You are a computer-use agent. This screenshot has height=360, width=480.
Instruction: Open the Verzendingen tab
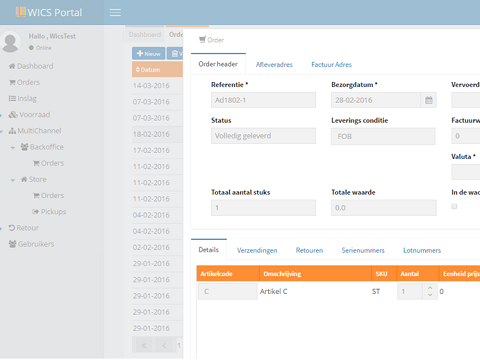[257, 250]
